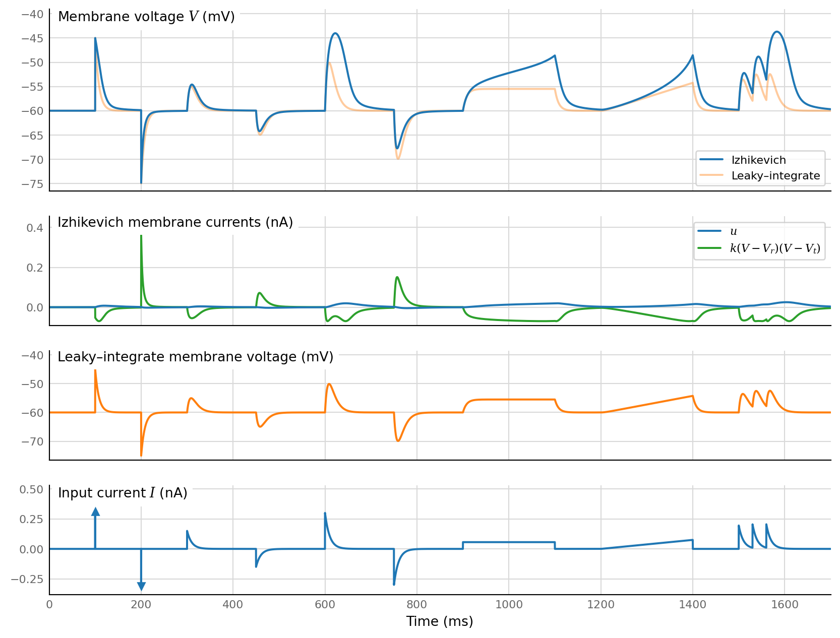Click the x-axis tick label 1400
Image resolution: width=840 pixels, height=638 pixels.
[693, 605]
